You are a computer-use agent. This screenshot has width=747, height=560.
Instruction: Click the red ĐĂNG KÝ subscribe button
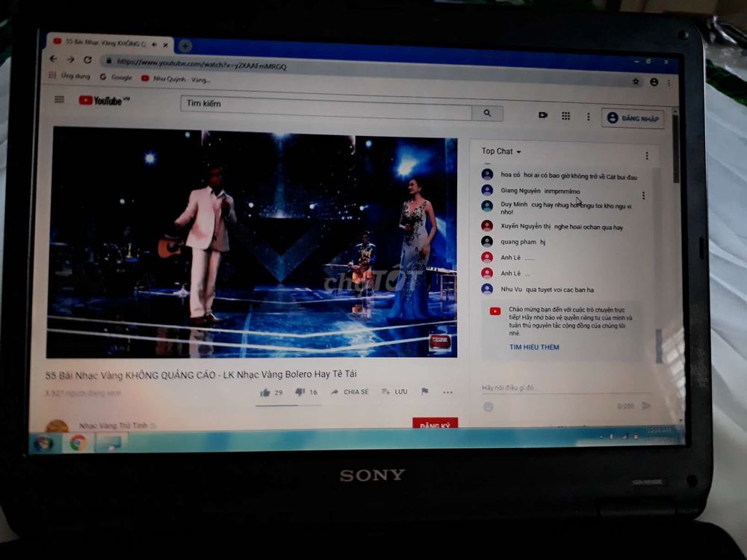pyautogui.click(x=435, y=423)
